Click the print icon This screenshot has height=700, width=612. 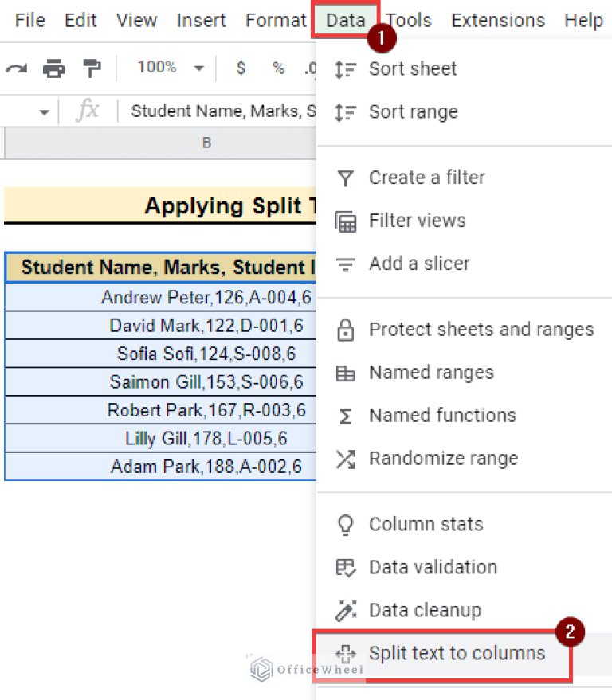[53, 68]
